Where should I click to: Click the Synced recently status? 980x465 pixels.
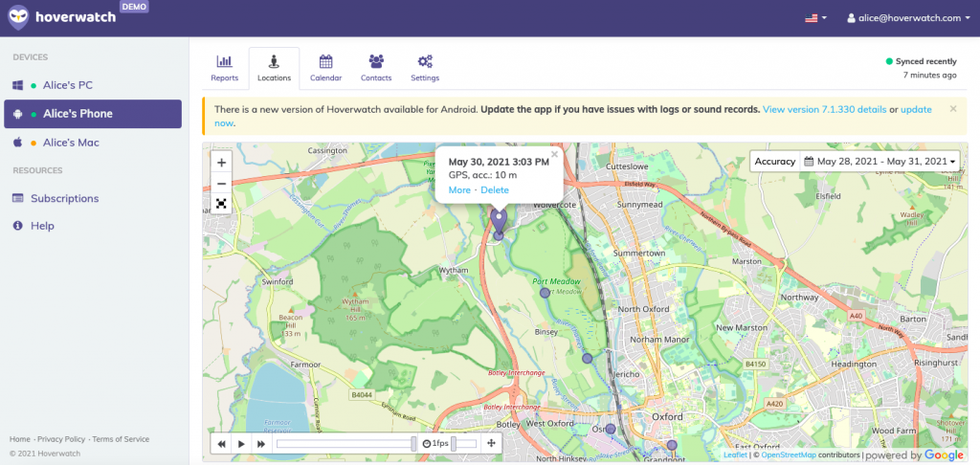point(922,61)
